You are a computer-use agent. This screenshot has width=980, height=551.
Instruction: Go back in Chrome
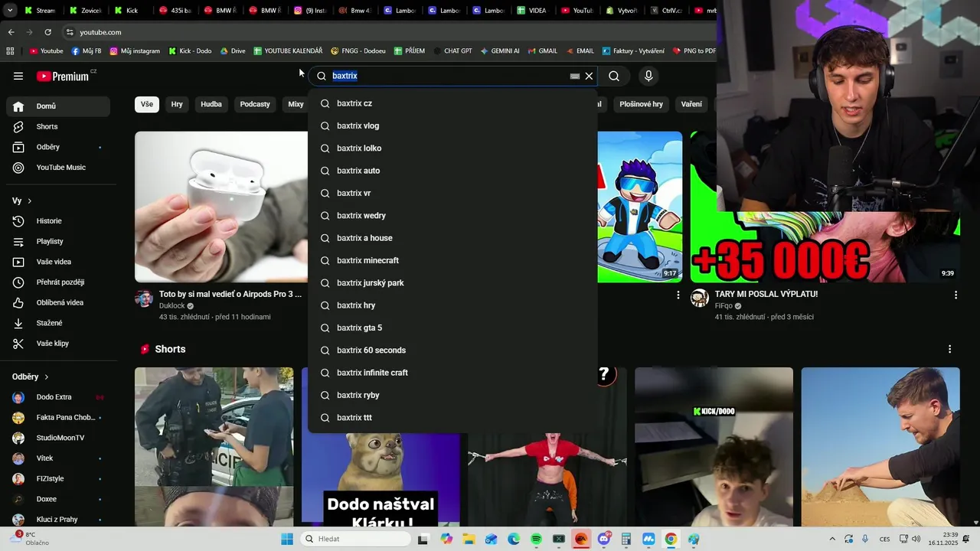point(11,32)
